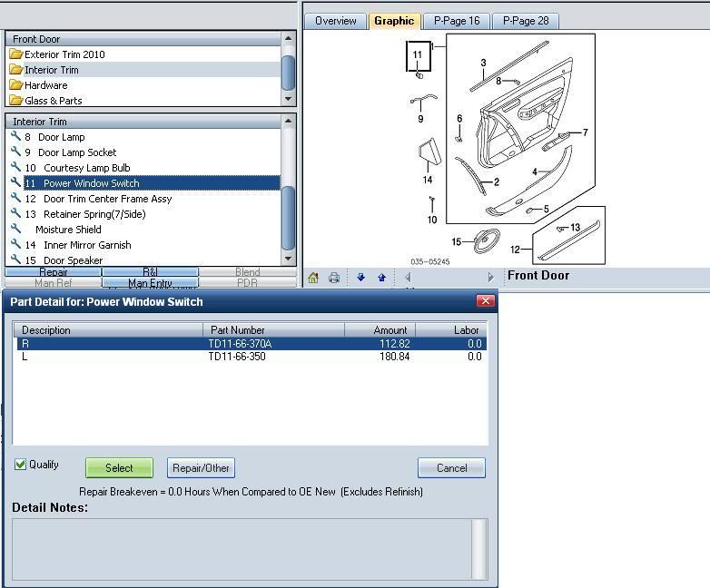The image size is (710, 588).
Task: Select the R part row TD11-66-370A
Action: [x=251, y=344]
